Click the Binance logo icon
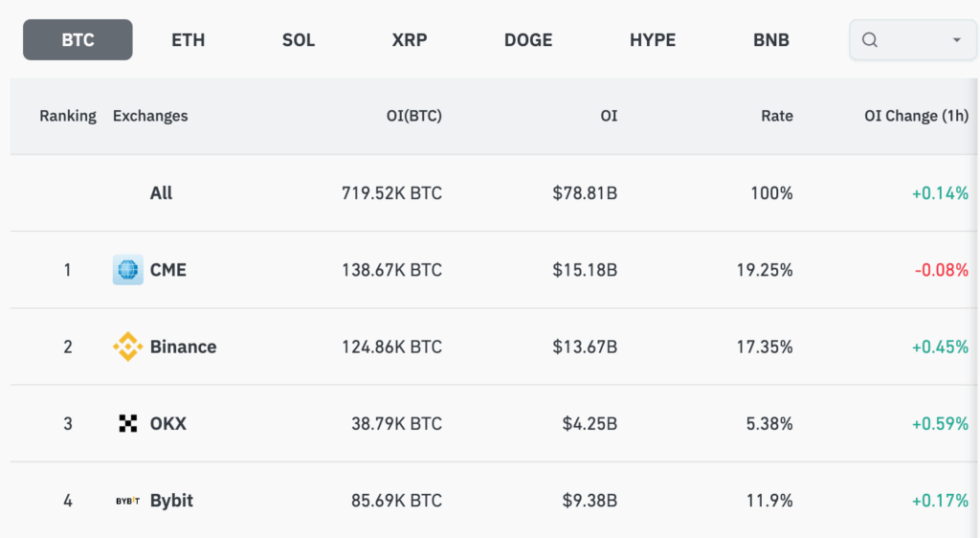Viewport: 980px width, 538px height. point(127,347)
